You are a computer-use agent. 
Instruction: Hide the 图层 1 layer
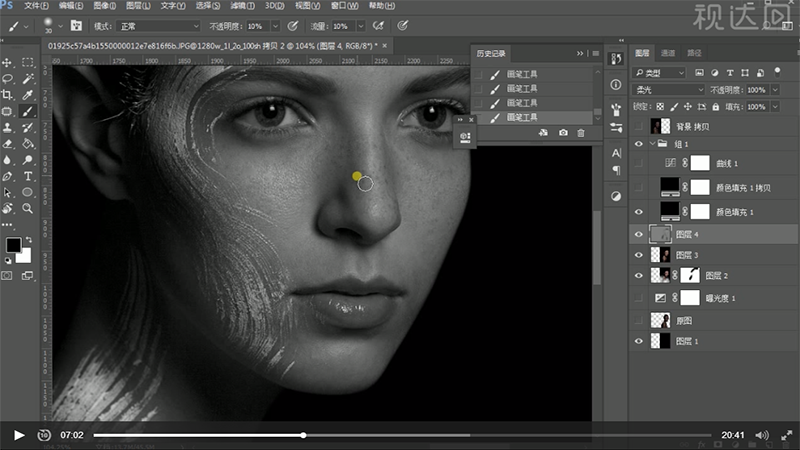point(638,341)
